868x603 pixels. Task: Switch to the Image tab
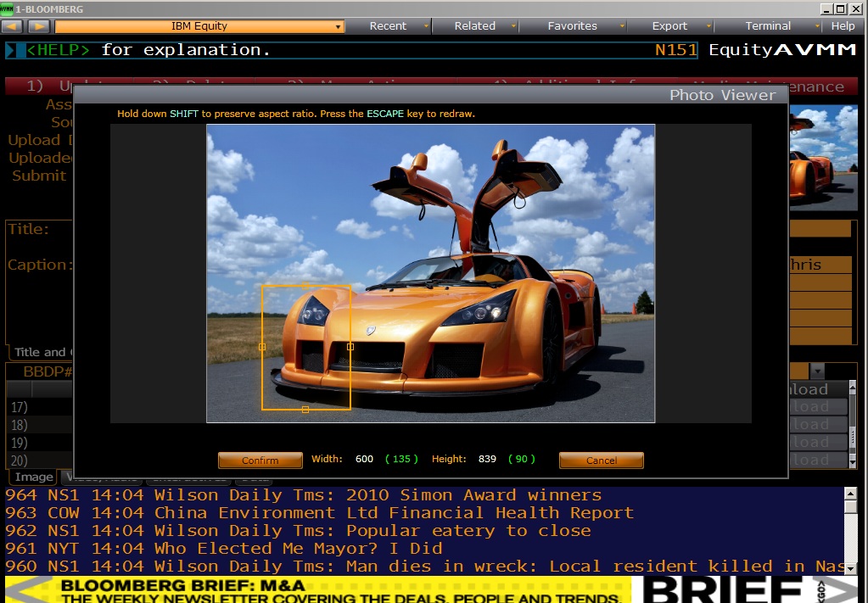point(34,477)
